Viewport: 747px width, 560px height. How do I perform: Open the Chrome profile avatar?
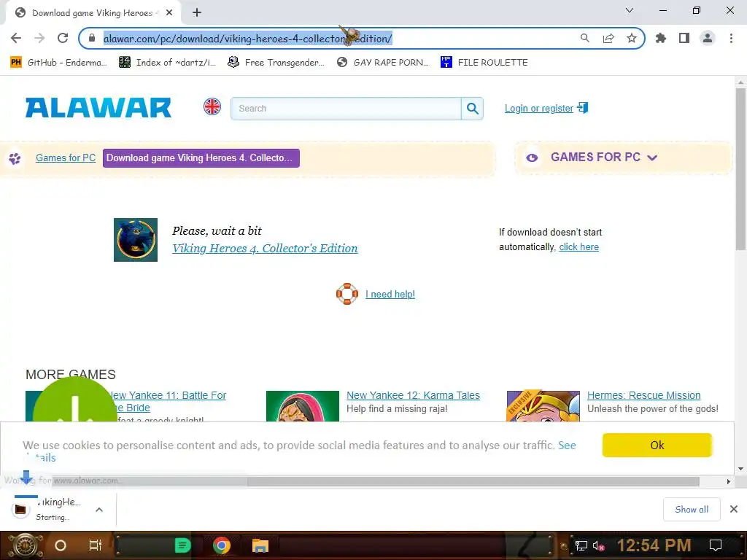[708, 38]
